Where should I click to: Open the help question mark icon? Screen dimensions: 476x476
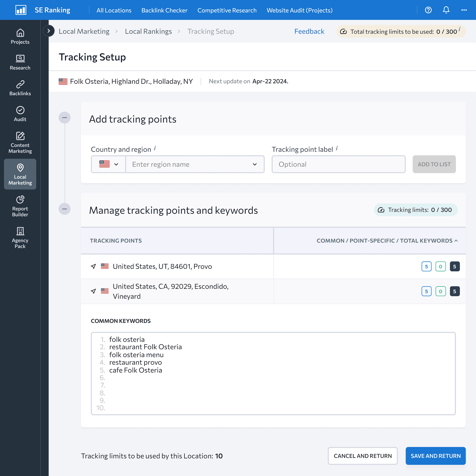click(428, 10)
